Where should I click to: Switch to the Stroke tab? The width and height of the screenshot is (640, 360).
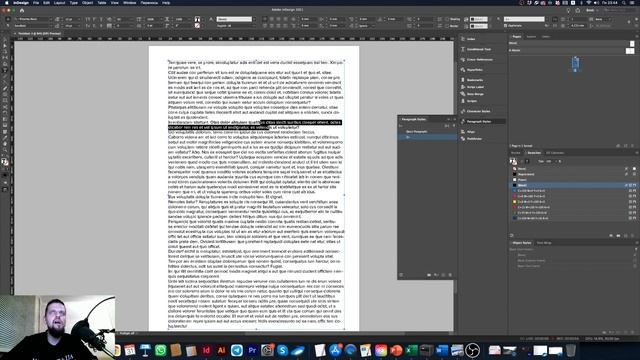point(516,153)
